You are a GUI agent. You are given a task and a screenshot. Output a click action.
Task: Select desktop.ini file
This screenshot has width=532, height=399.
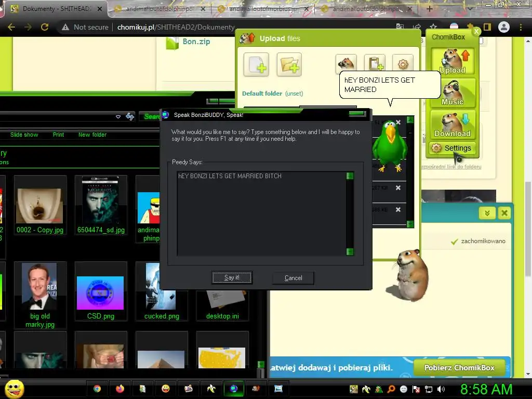(222, 305)
